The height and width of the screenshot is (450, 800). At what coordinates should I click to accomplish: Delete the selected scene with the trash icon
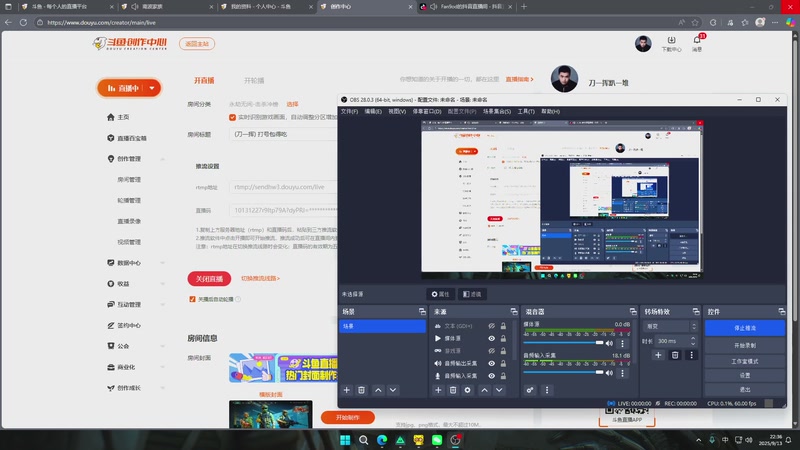(361, 390)
